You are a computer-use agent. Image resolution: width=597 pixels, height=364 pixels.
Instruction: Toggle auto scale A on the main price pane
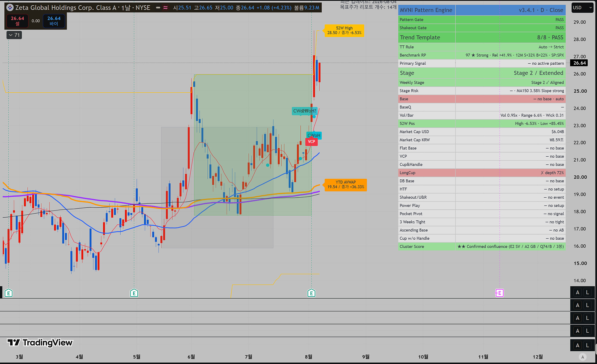coord(577,292)
